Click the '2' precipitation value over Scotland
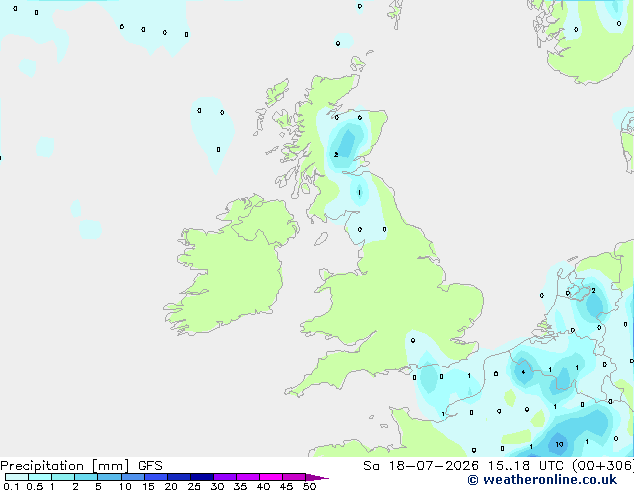This screenshot has height=490, width=634. 336,154
